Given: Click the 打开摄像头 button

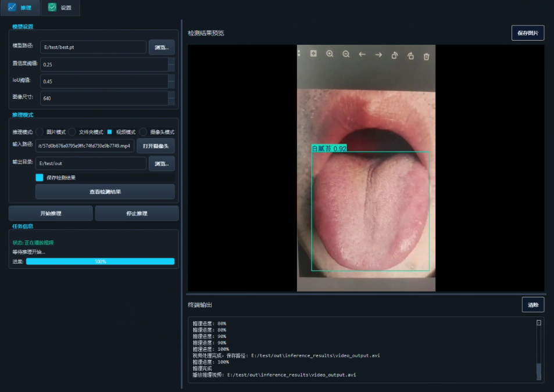Looking at the screenshot, I should [x=156, y=146].
